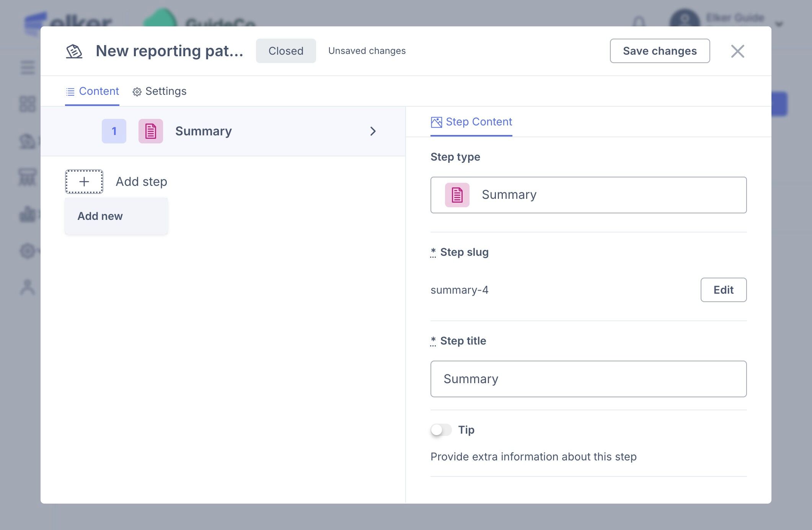This screenshot has width=812, height=530.
Task: Choose Add new from the popup menu
Action: click(100, 216)
